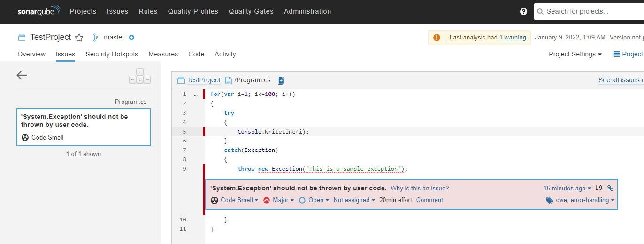Click the permalink chain icon on the issue

click(610, 188)
